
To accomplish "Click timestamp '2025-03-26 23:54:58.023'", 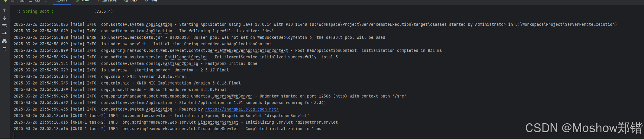I will coord(41,25).
